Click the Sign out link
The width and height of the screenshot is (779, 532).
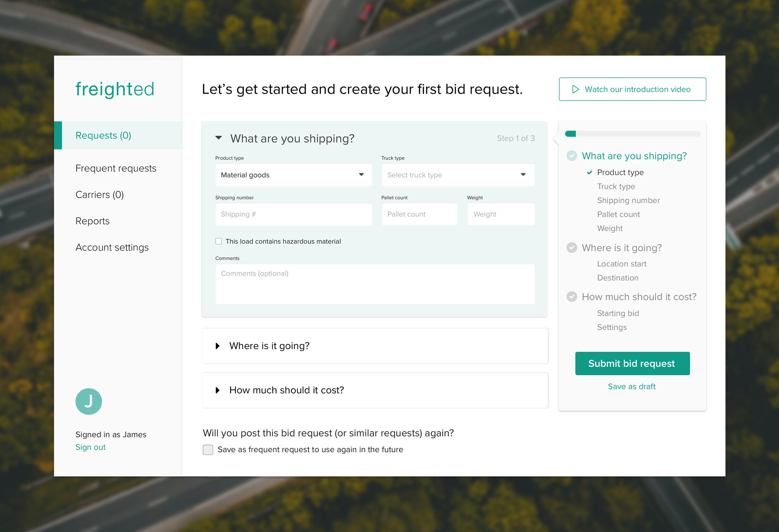coord(90,447)
